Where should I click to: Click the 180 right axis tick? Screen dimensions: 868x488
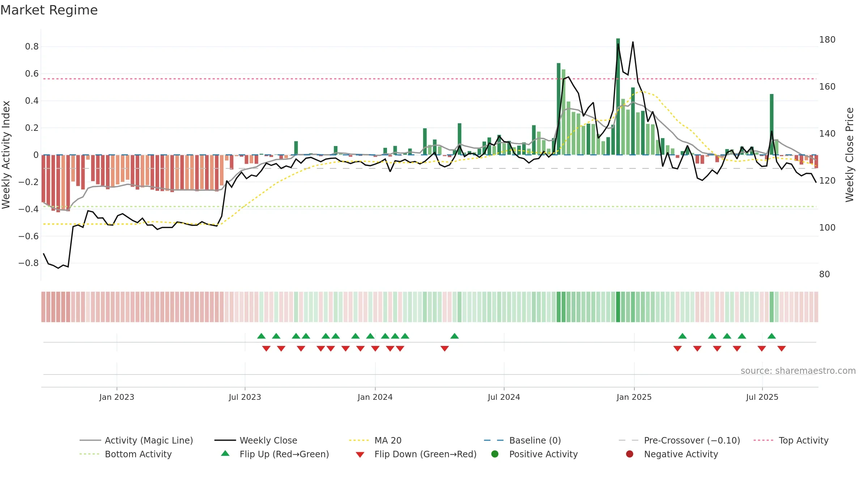tap(827, 40)
